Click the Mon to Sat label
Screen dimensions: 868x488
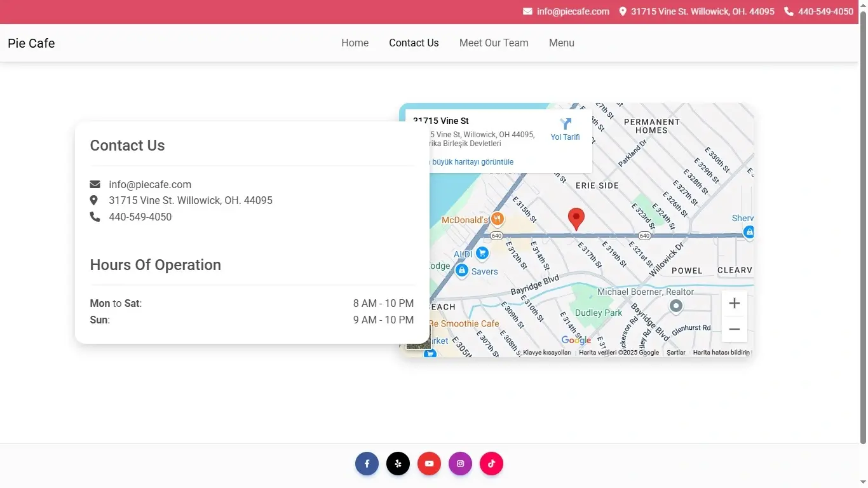(116, 303)
